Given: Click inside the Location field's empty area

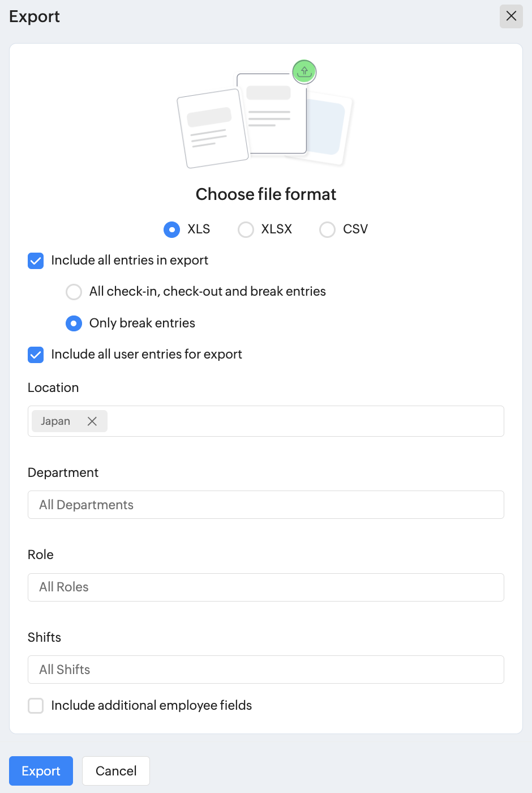Looking at the screenshot, I should (x=306, y=421).
